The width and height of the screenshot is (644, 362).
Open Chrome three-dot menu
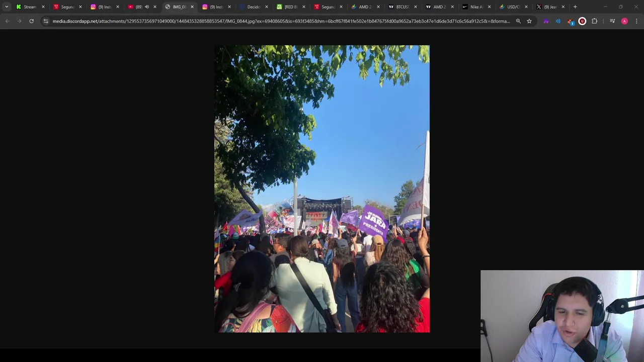[x=636, y=21]
